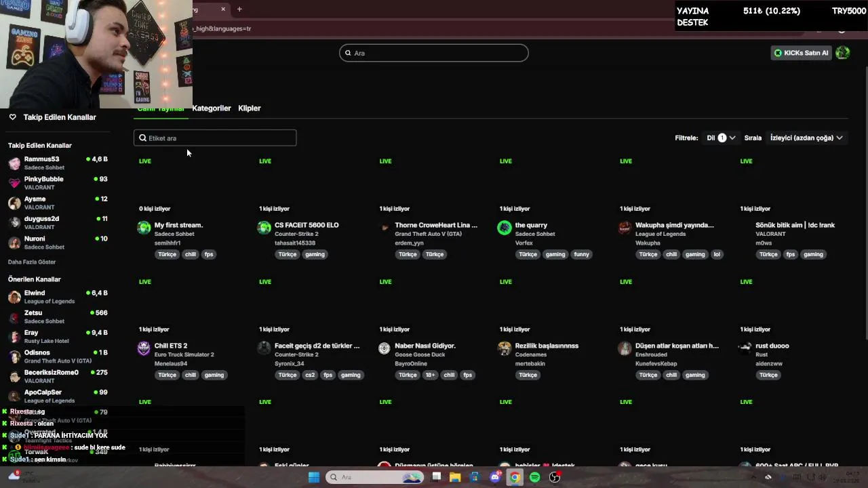Select Eray in recommended channels
The height and width of the screenshot is (488, 868).
[58, 337]
